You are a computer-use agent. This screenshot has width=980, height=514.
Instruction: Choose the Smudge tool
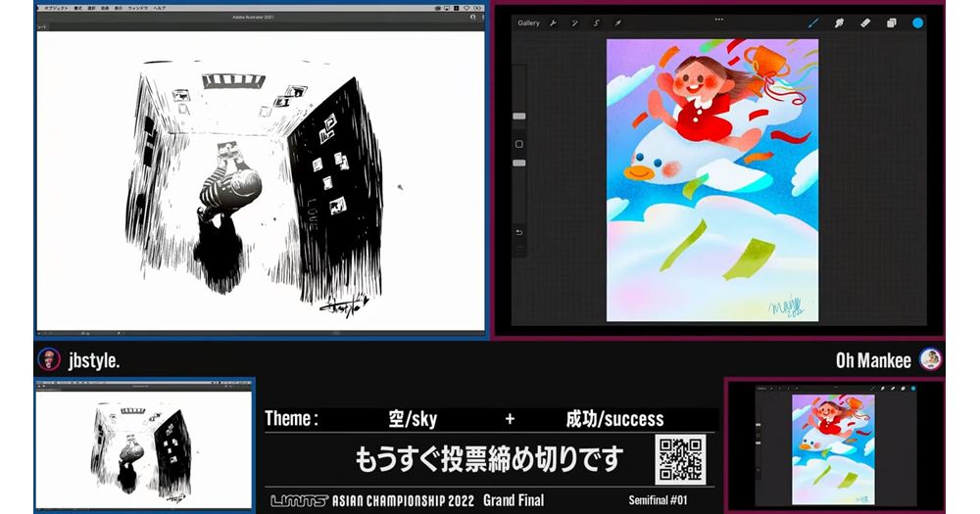[x=839, y=23]
